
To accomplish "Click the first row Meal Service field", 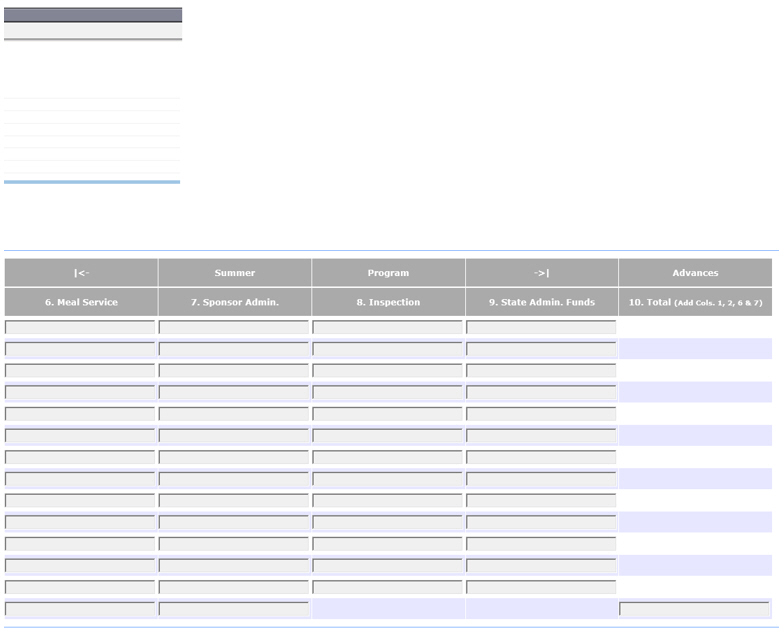I will click(80, 327).
